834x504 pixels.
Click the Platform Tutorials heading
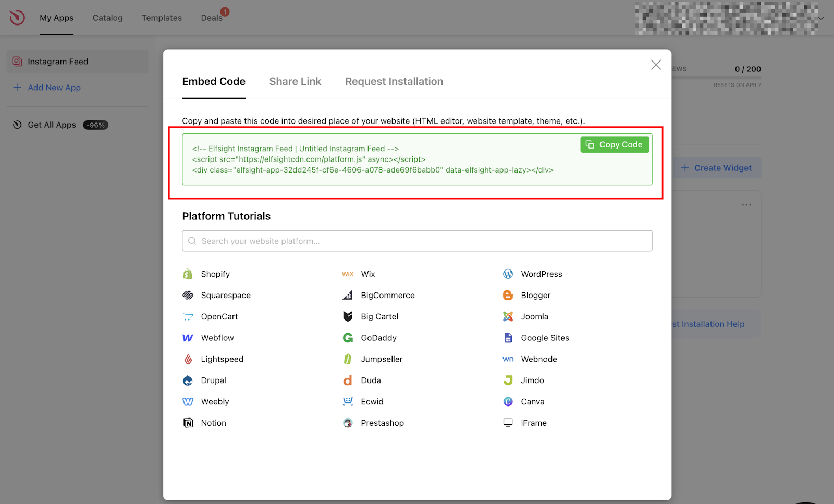226,216
